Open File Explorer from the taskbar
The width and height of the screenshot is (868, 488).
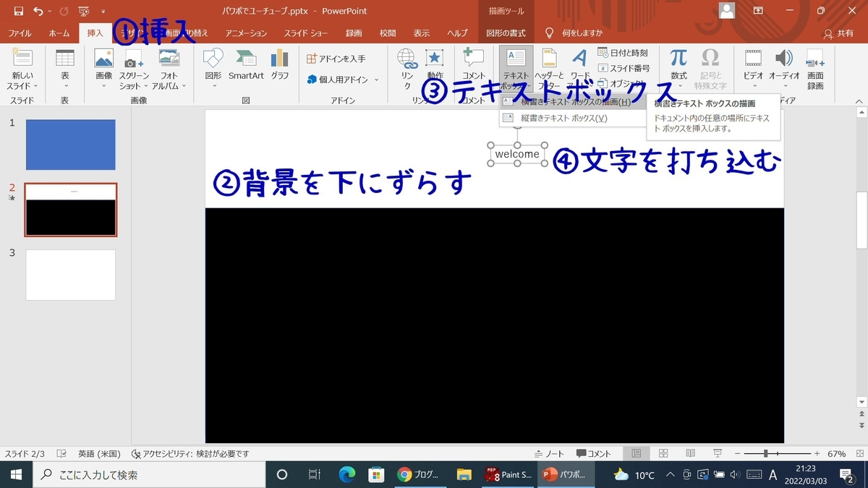[x=464, y=474]
